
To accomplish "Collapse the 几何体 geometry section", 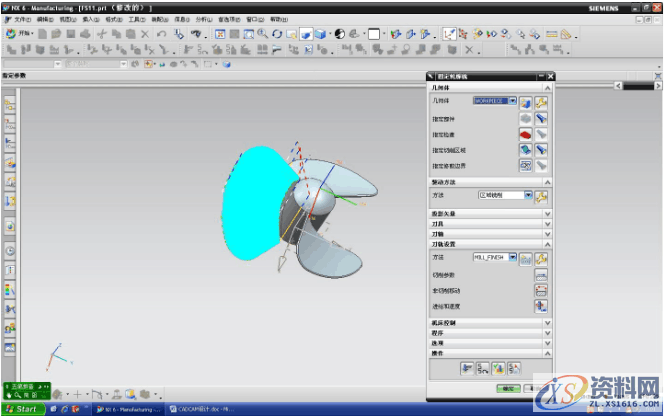I will tap(547, 88).
